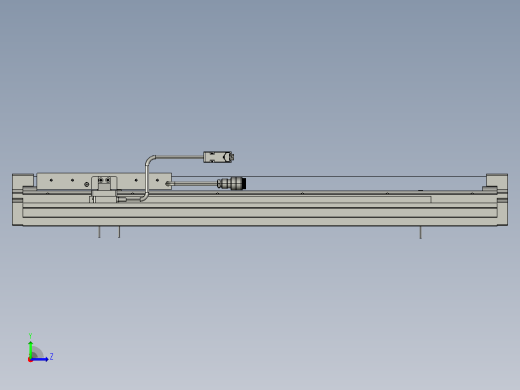Select the second pin under the rail's left side
Image resolution: width=520 pixels, height=390 pixels.
119,232
